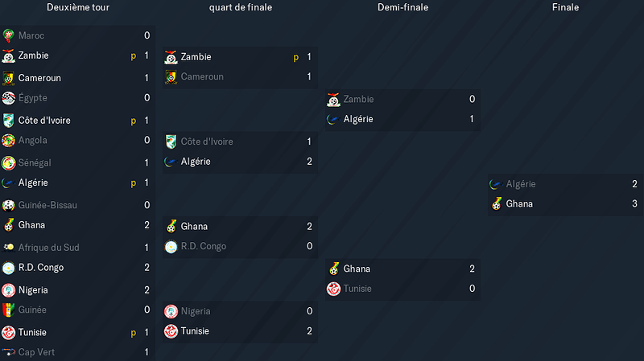
Task: Click the Angola crest in Deuxième tour
Action: [x=8, y=140]
